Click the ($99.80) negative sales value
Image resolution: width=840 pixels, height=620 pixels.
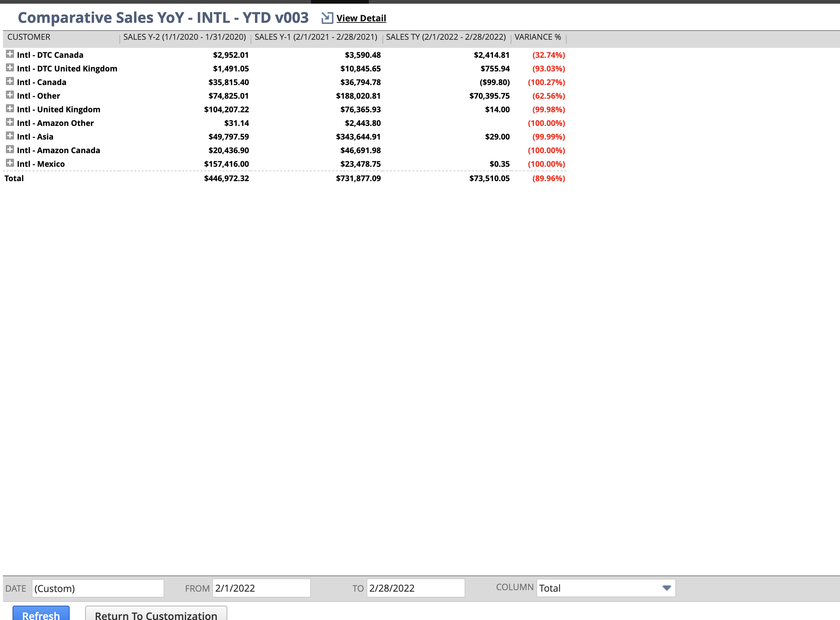(494, 82)
